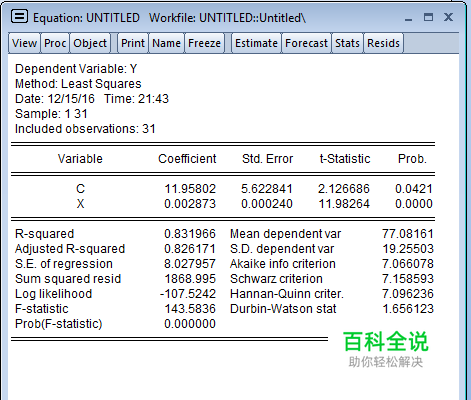Image resolution: width=471 pixels, height=400 pixels.
Task: Click the Prob. column header
Action: (x=412, y=159)
